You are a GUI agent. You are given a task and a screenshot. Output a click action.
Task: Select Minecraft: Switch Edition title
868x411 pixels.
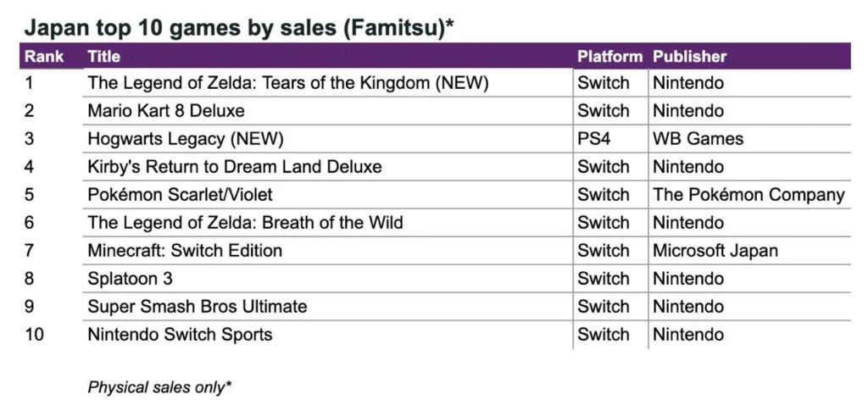click(x=185, y=251)
